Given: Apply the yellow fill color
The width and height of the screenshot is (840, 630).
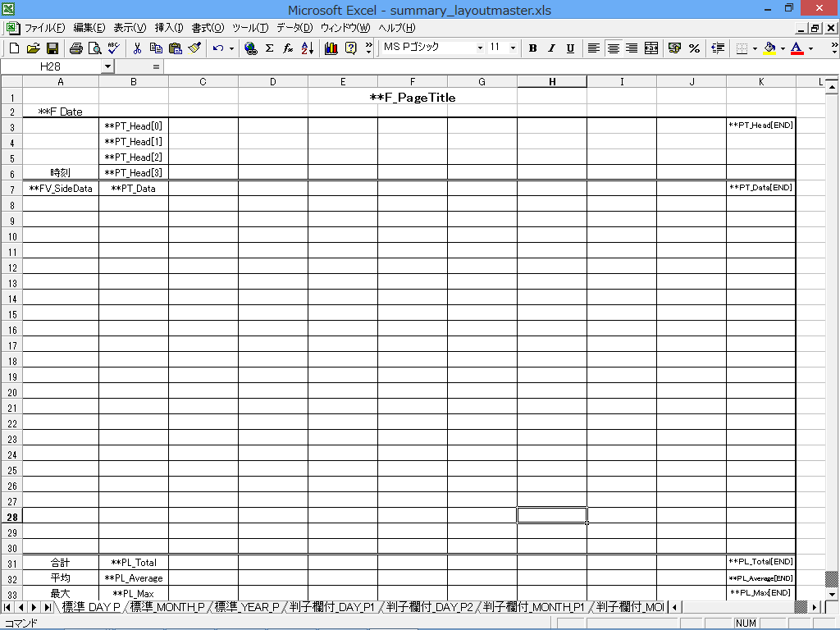Looking at the screenshot, I should click(x=769, y=48).
